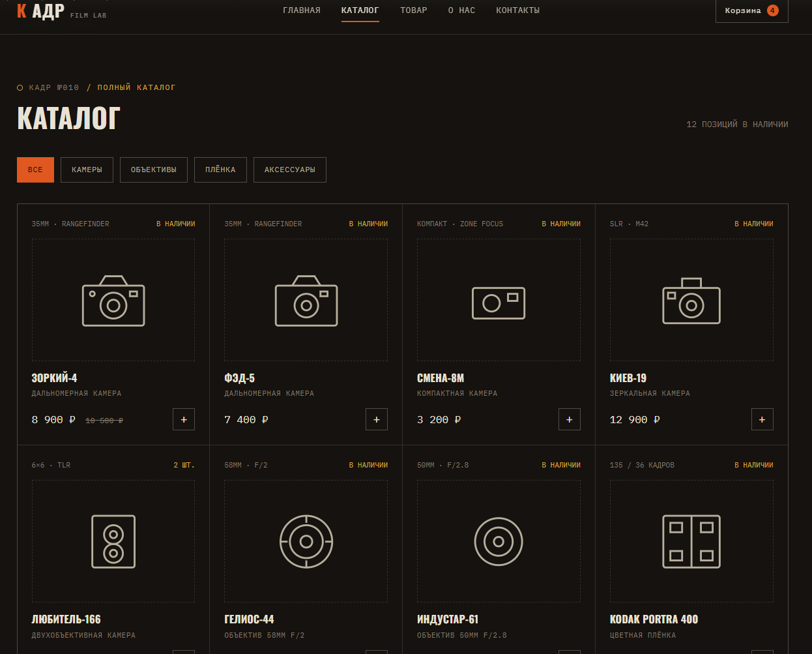Screen dimensions: 812x654
Task: Click the 7 400 ₽ price
Action: tap(246, 420)
